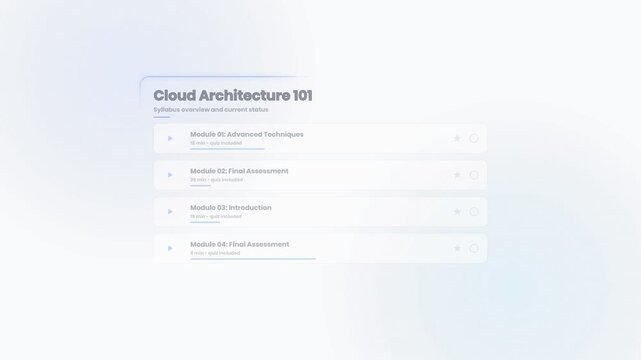Play Module 01: Advanced Techniques

point(170,139)
